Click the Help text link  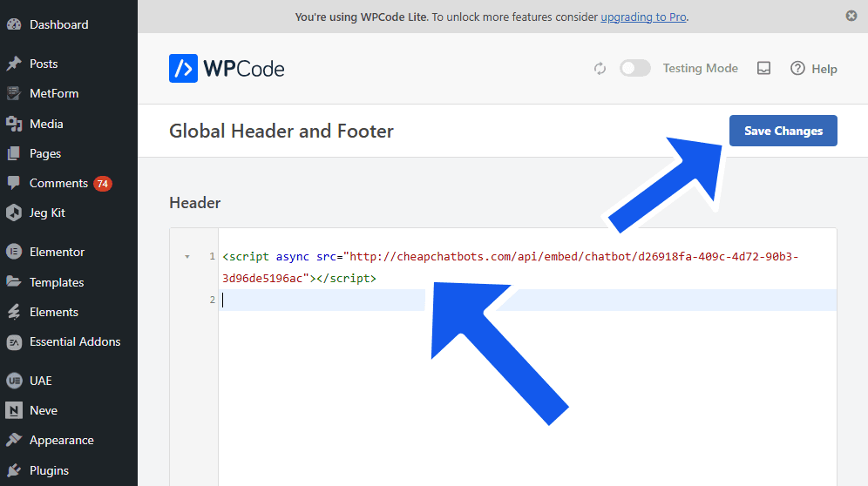pyautogui.click(x=824, y=69)
